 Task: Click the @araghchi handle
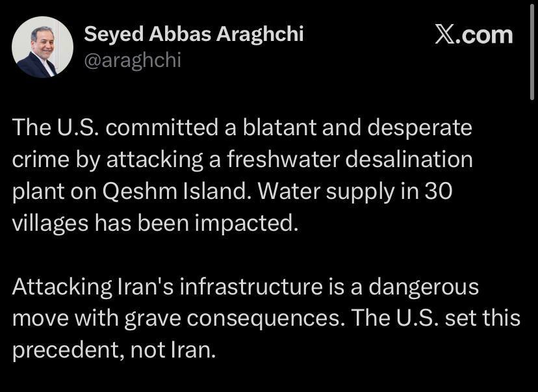[x=133, y=60]
